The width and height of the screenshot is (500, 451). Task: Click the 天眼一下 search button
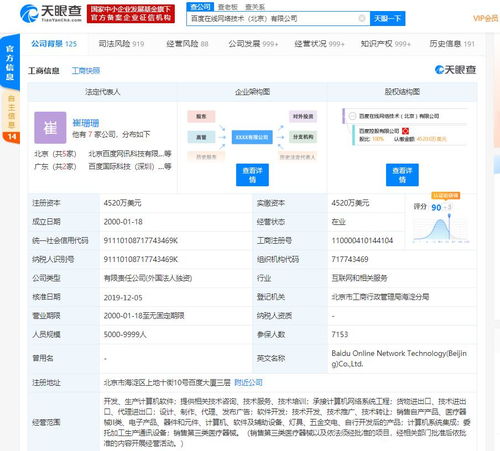387,18
